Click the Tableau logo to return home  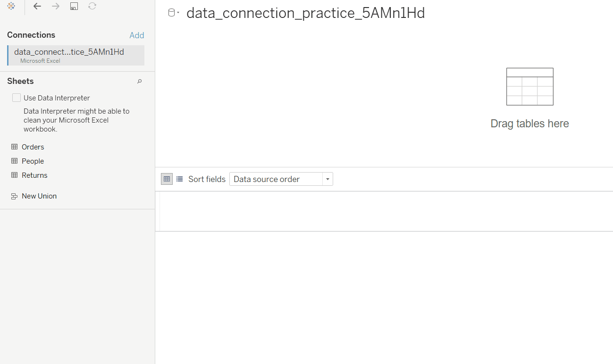11,6
